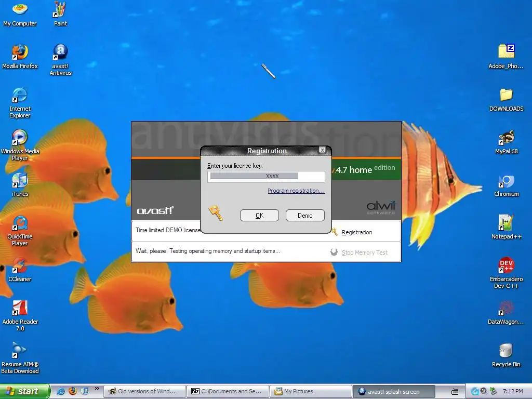532x399 pixels.
Task: Launch MyPal 68 browser shortcut
Action: [506, 142]
